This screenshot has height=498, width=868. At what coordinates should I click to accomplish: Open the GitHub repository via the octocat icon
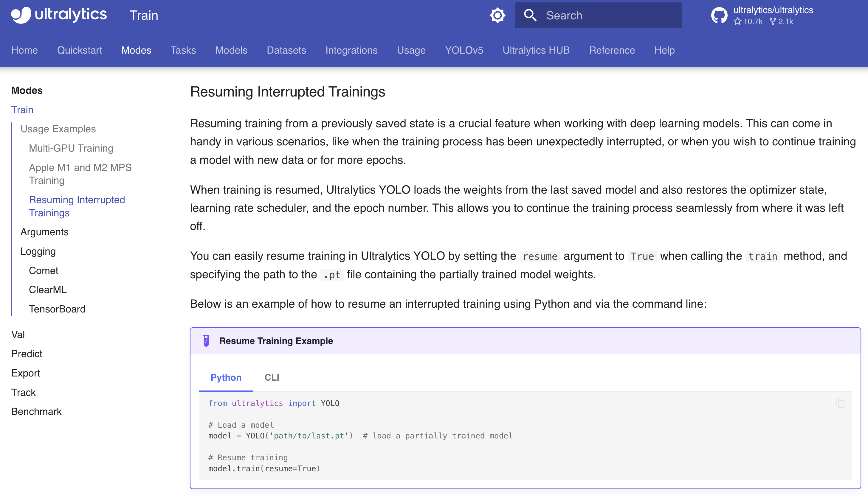720,15
